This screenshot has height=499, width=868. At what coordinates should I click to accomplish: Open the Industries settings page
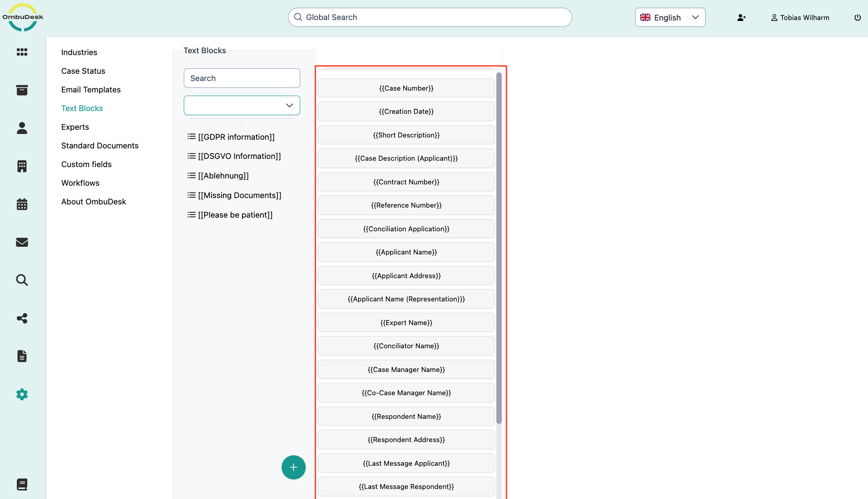[79, 52]
